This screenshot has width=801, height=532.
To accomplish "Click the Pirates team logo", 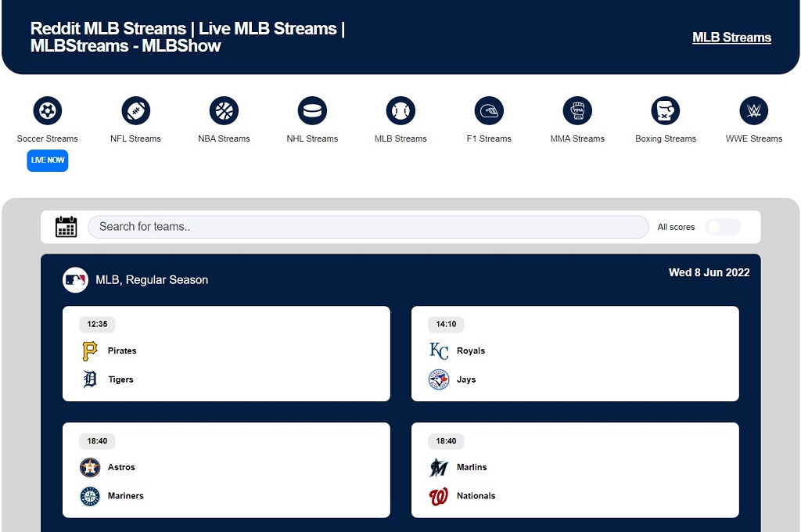I will click(x=90, y=351).
